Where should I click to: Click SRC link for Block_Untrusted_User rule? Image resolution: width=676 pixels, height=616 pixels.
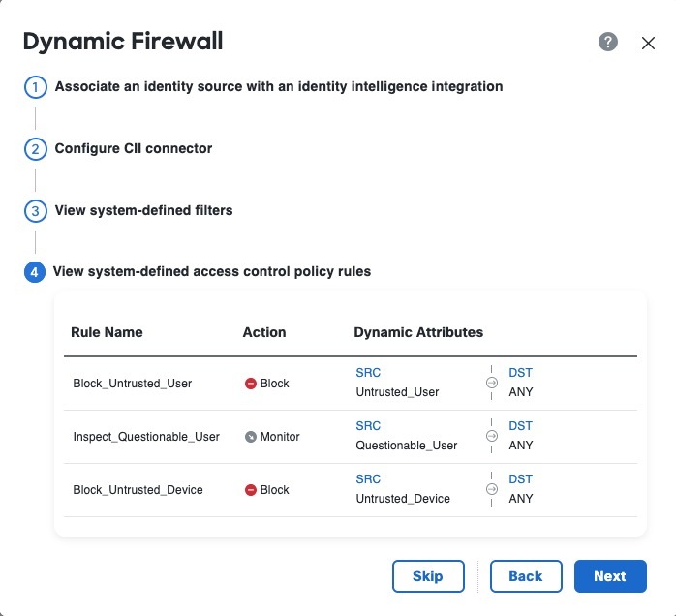click(x=368, y=373)
